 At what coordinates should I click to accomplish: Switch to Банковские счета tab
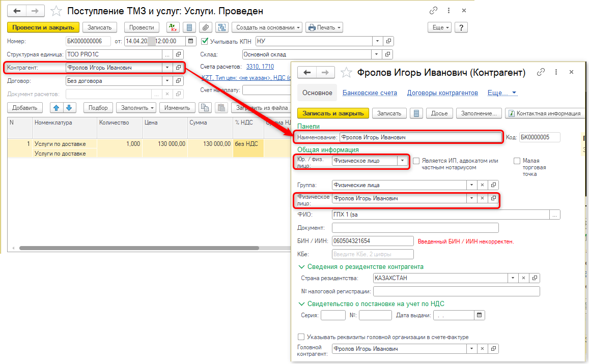(x=369, y=93)
